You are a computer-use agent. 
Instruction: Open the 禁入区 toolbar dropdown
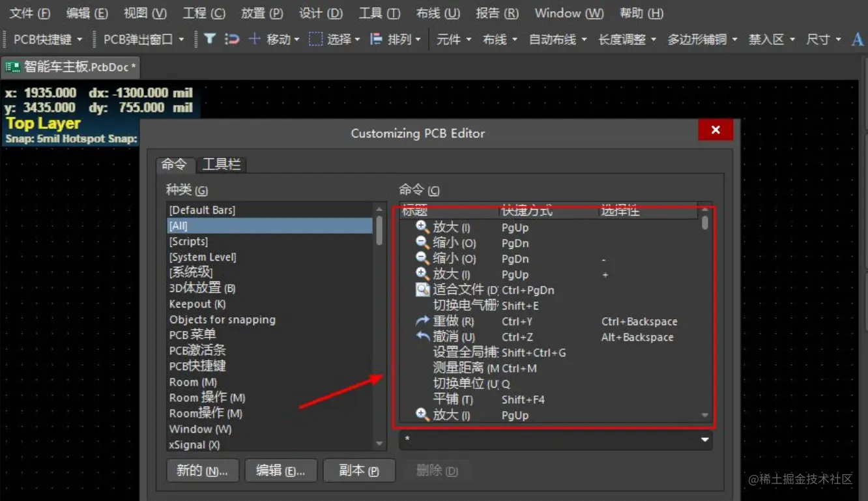coord(792,40)
